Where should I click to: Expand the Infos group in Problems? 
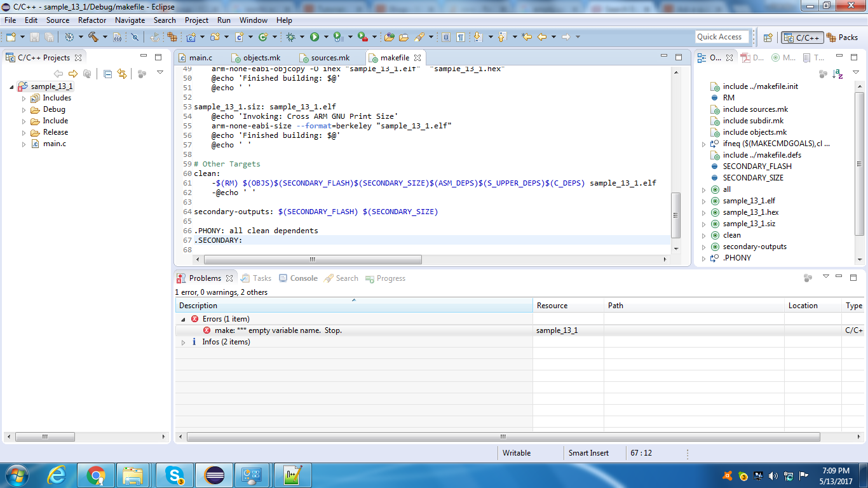pyautogui.click(x=183, y=342)
